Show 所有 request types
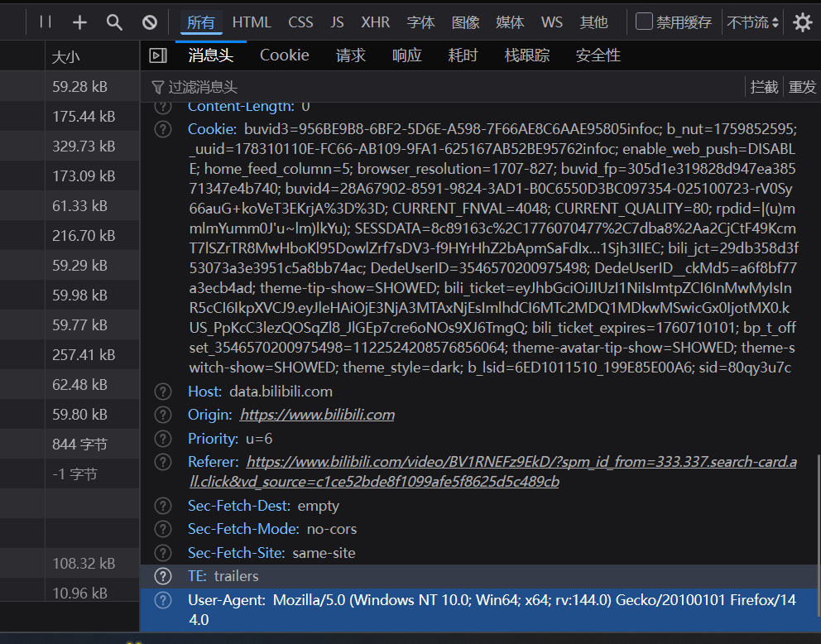This screenshot has height=644, width=821. [200, 22]
